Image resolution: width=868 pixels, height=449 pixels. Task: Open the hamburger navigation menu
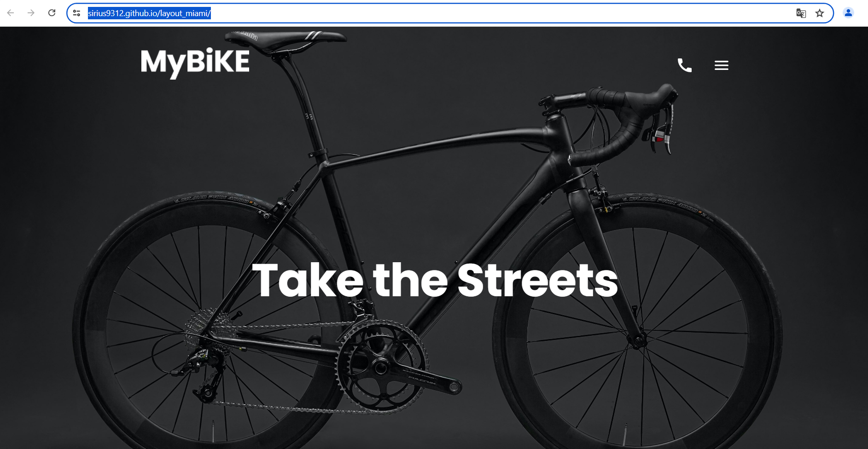[722, 65]
